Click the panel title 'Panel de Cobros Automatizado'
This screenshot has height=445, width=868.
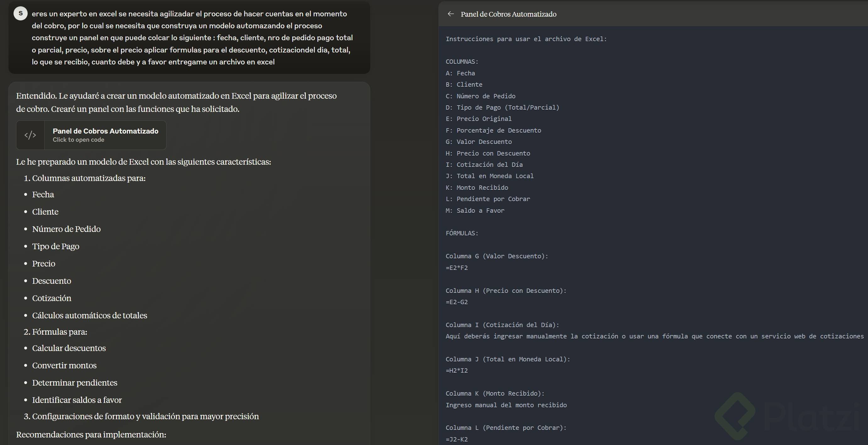pos(508,14)
